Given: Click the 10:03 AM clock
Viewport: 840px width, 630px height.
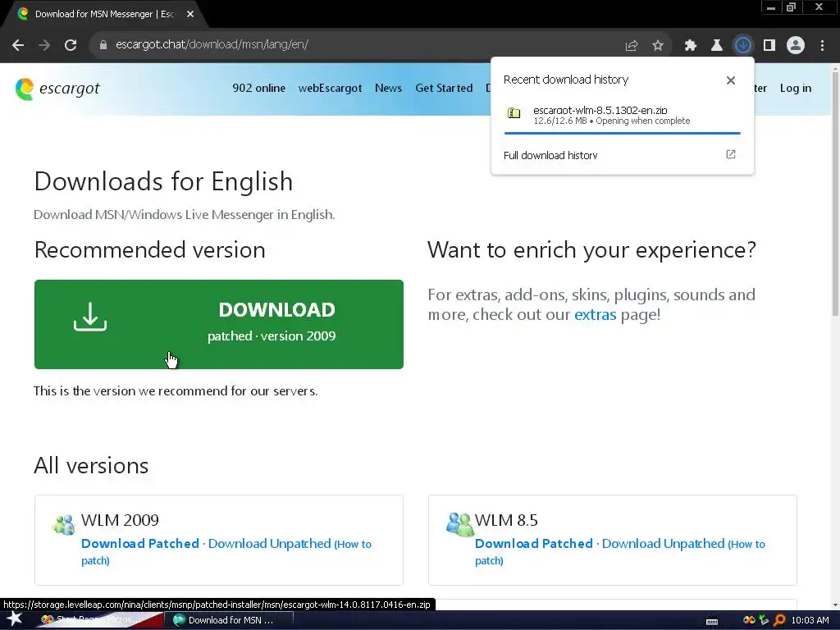Looking at the screenshot, I should (x=810, y=620).
